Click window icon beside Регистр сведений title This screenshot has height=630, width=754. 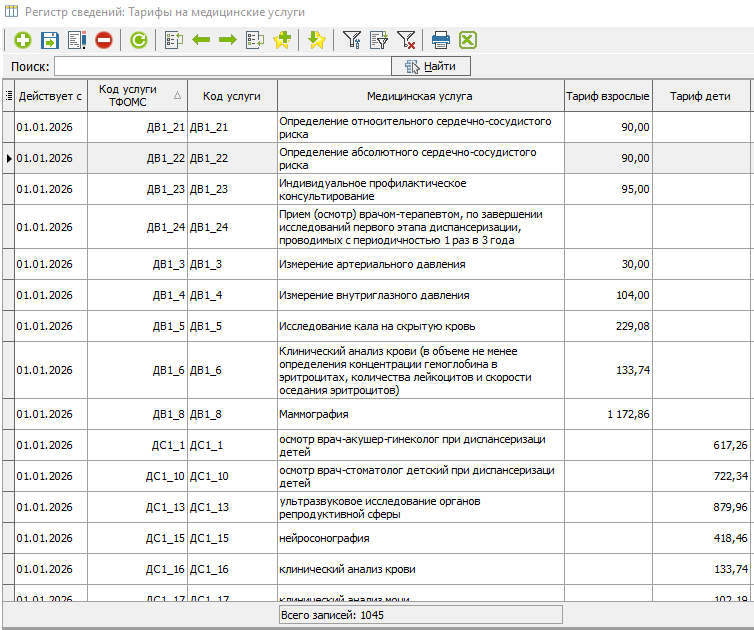11,11
